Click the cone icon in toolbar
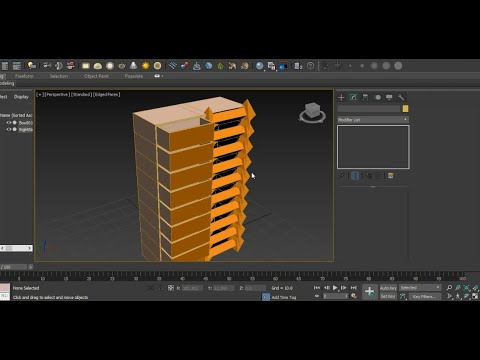 (133, 65)
